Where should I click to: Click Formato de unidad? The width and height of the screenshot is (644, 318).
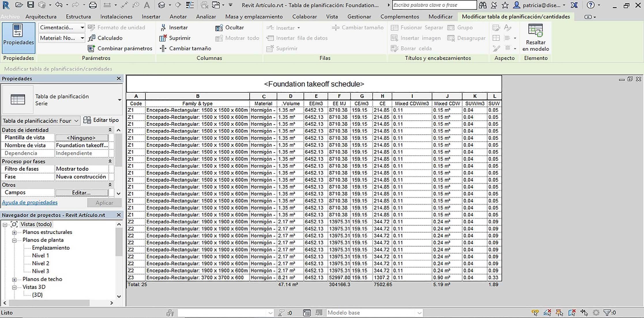[x=117, y=27]
